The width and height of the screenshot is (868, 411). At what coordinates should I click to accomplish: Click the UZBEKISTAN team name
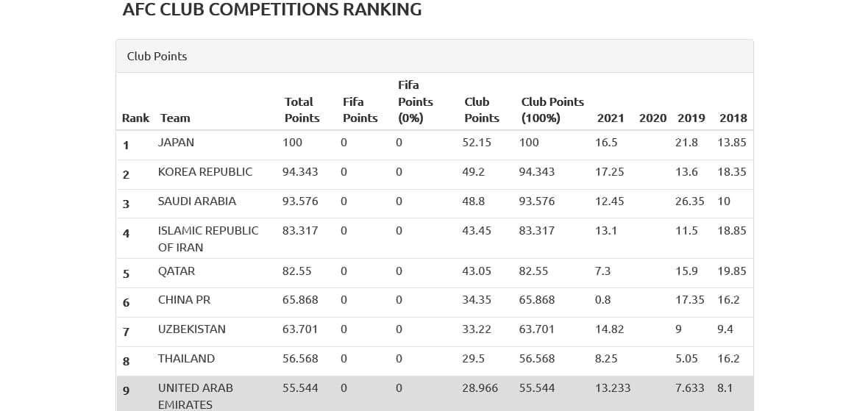point(191,329)
